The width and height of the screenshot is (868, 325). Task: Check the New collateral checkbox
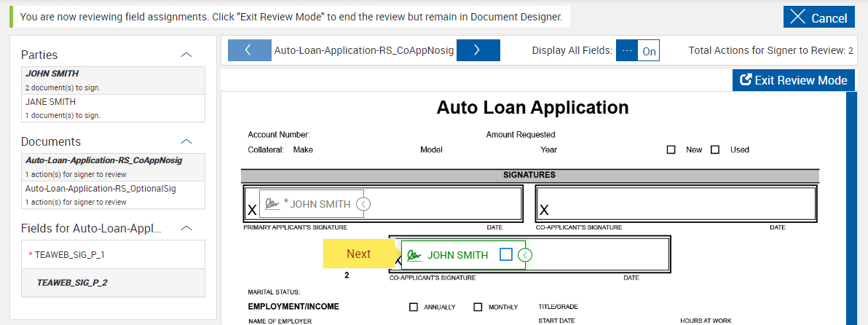[671, 149]
